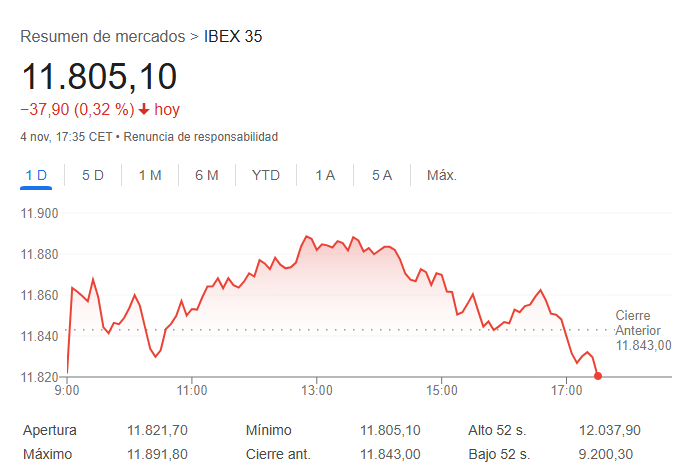Click the current price 11.805,10
The image size is (699, 476).
point(99,77)
